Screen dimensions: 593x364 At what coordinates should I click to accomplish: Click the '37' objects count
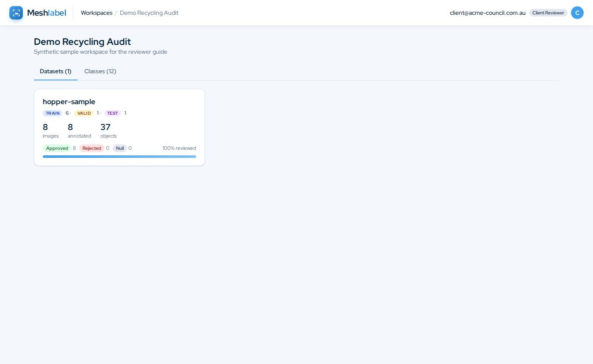tap(105, 127)
